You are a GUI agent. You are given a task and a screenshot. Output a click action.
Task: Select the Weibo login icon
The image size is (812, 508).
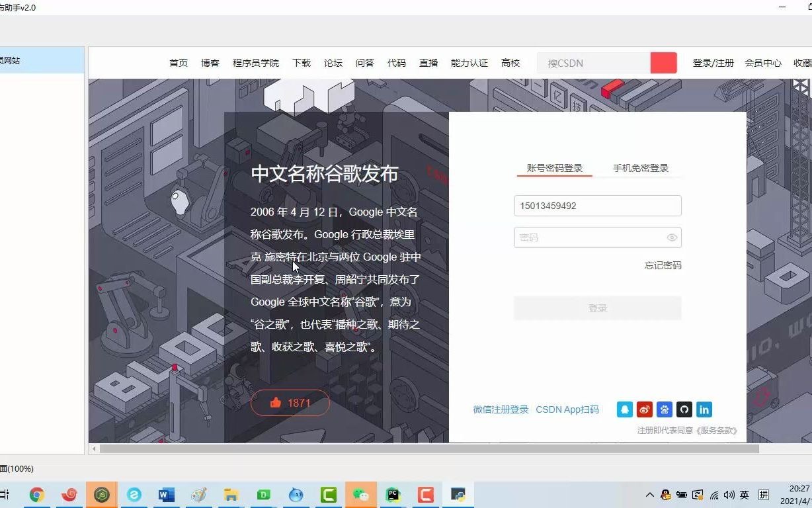click(644, 409)
